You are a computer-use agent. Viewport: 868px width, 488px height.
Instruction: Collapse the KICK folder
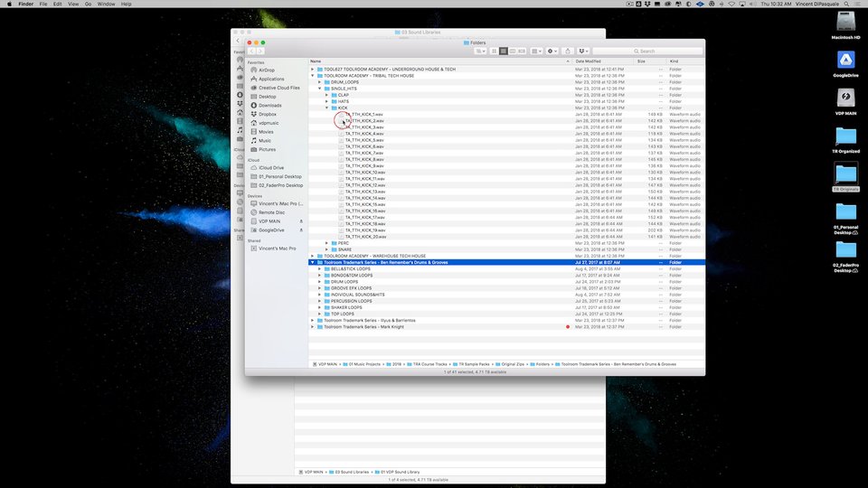pyautogui.click(x=326, y=108)
